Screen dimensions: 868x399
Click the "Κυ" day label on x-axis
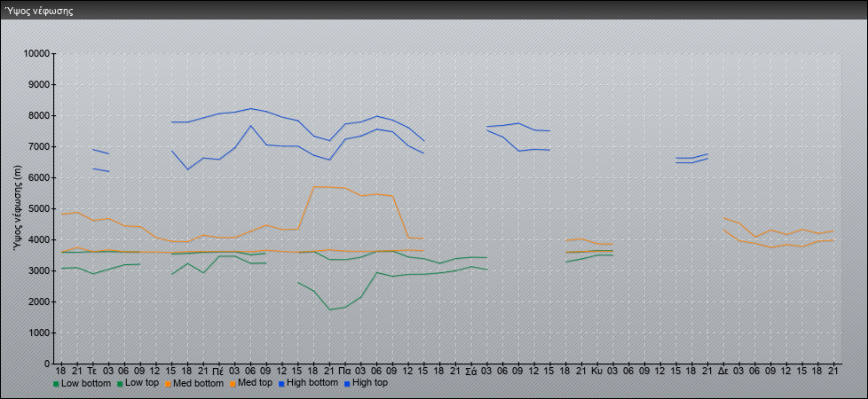[x=596, y=372]
